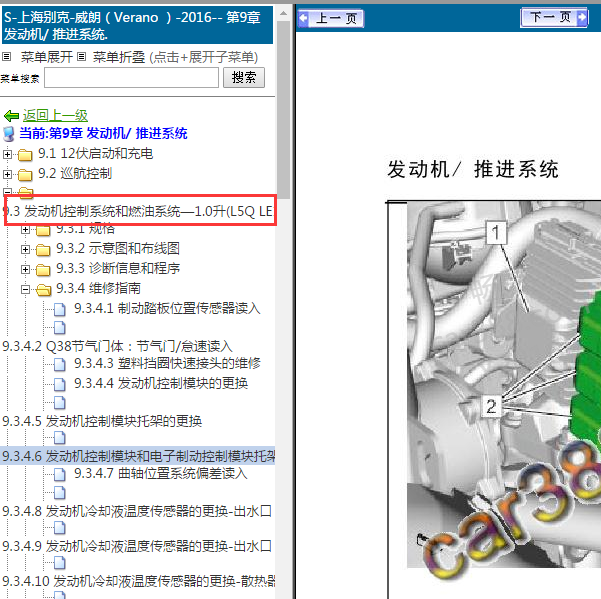The image size is (601, 599).
Task: Collapse the 9.3.4 维修指南 node
Action: click(25, 289)
